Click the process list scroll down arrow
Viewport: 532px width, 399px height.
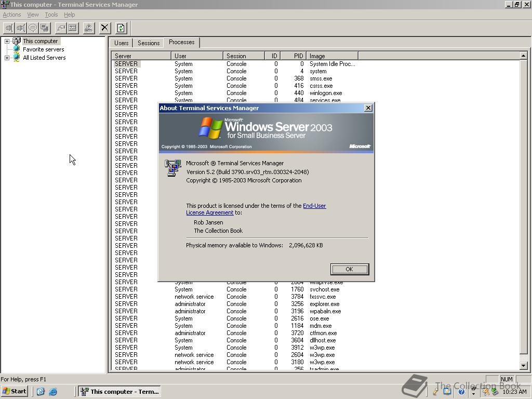(523, 366)
